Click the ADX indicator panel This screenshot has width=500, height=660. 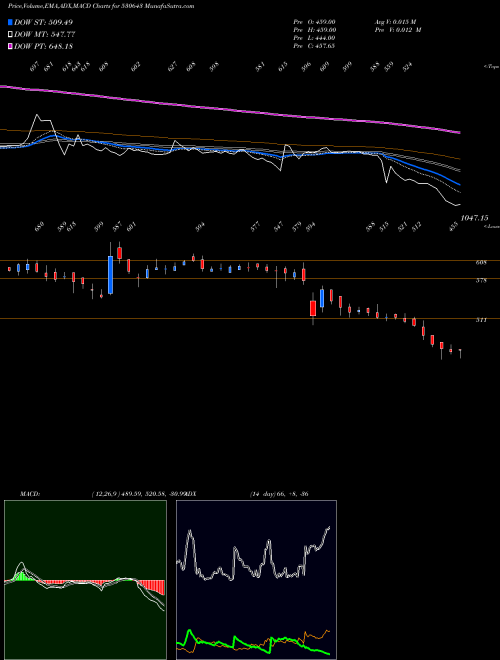256,580
